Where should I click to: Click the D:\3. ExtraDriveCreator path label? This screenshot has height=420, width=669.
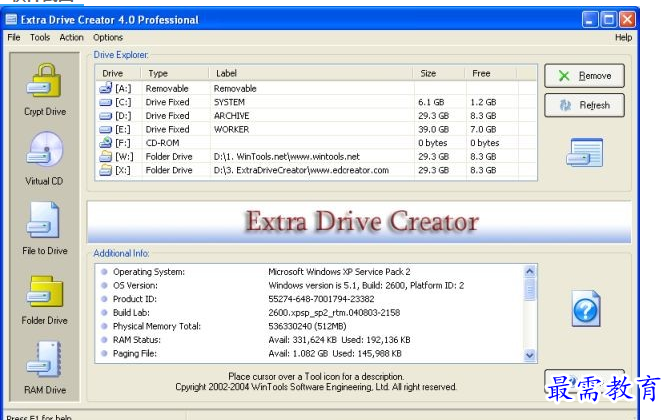click(x=301, y=170)
